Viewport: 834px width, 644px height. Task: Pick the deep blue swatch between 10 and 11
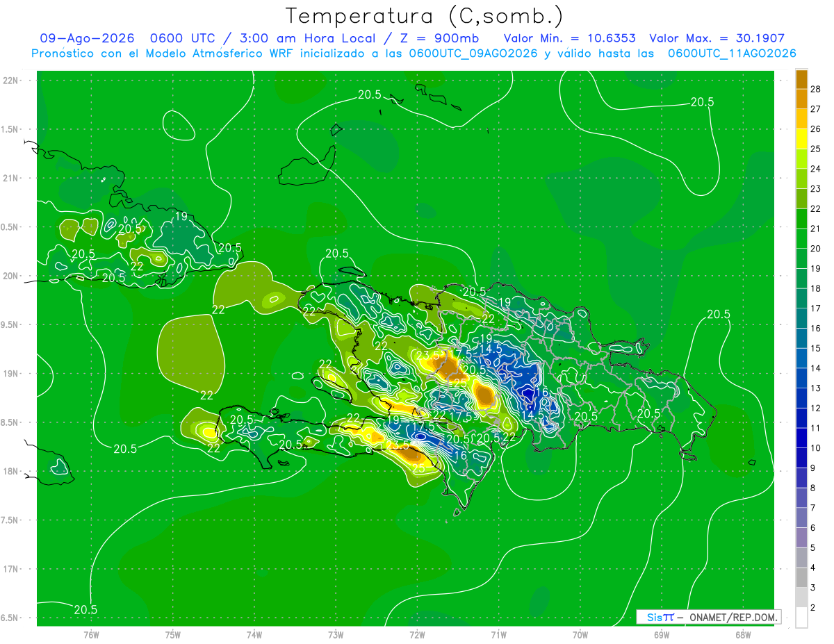click(x=801, y=438)
